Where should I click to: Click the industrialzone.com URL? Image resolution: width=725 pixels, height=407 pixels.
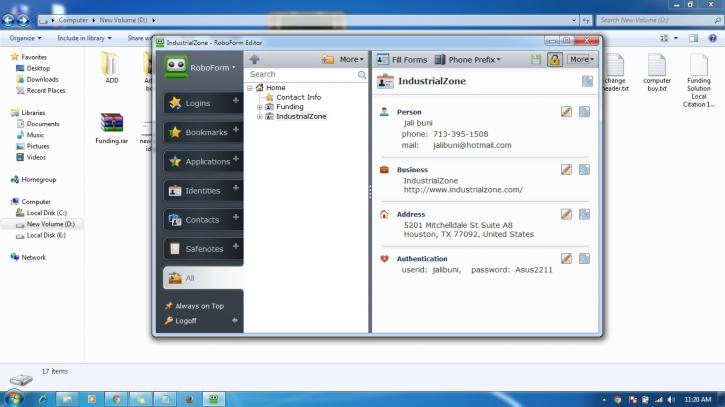[463, 190]
